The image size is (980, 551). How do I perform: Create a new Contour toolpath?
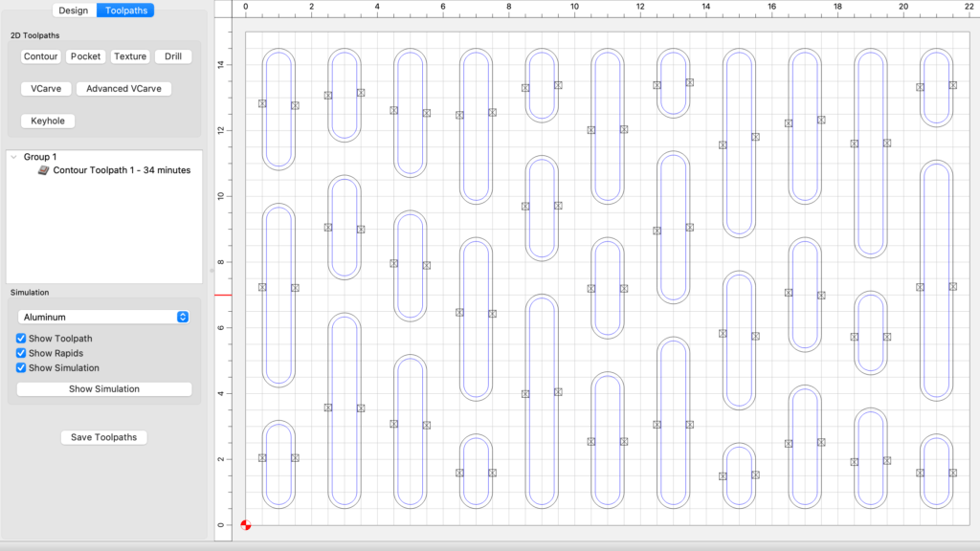[41, 56]
